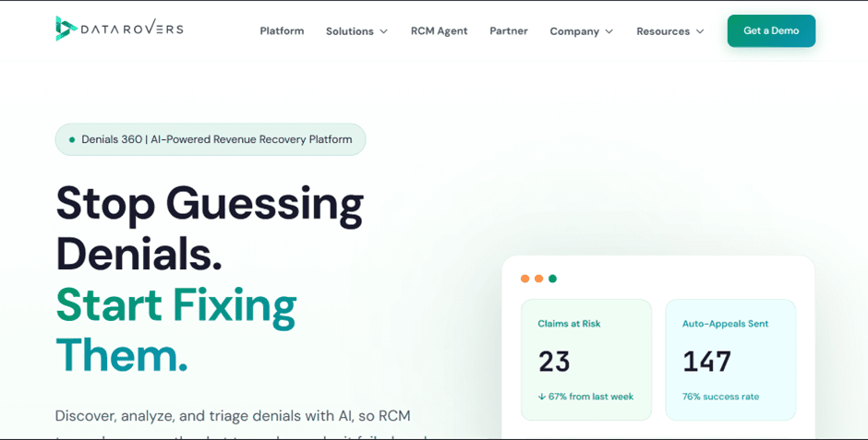Click the Claims at Risk value 23

pos(554,362)
